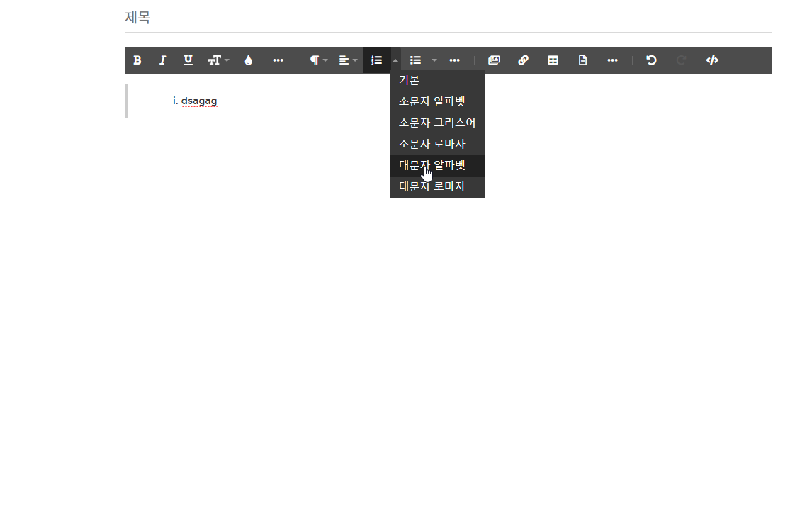Choose 대문자 로마자 list style
Image resolution: width=812 pixels, height=526 pixels.
(x=438, y=186)
